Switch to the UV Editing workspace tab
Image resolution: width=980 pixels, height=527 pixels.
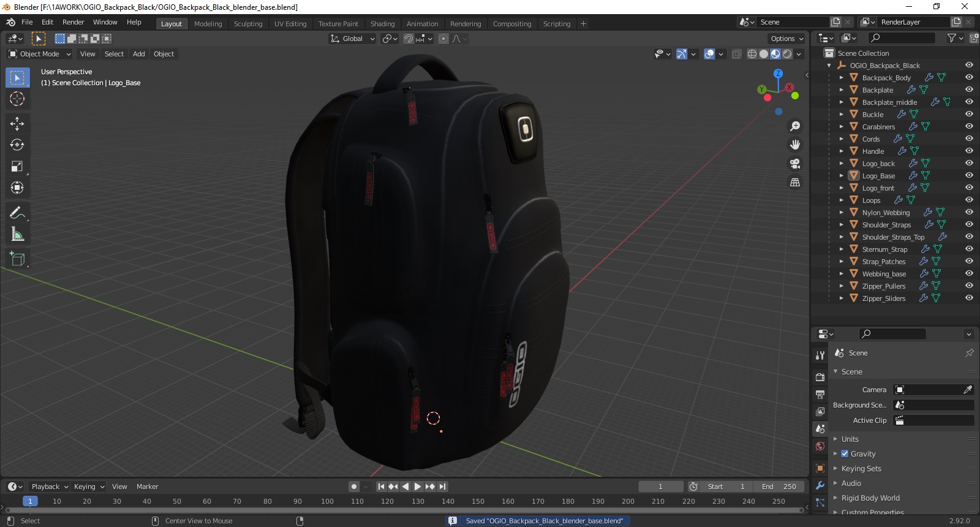click(290, 24)
